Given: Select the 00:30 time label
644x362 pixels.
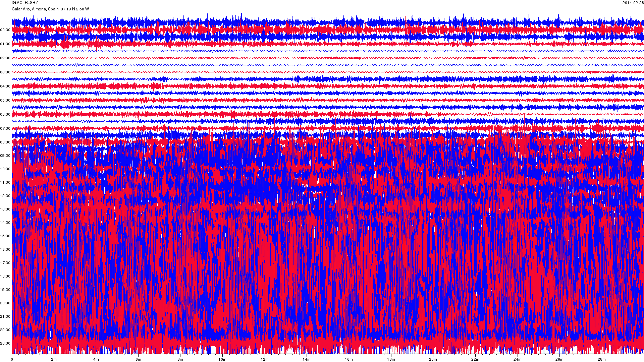Looking at the screenshot, I should [5, 30].
